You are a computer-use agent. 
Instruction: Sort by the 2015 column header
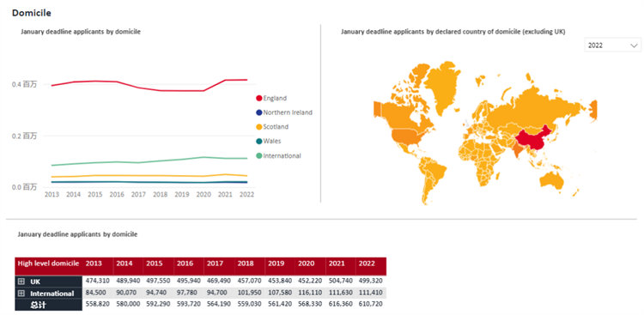click(155, 264)
